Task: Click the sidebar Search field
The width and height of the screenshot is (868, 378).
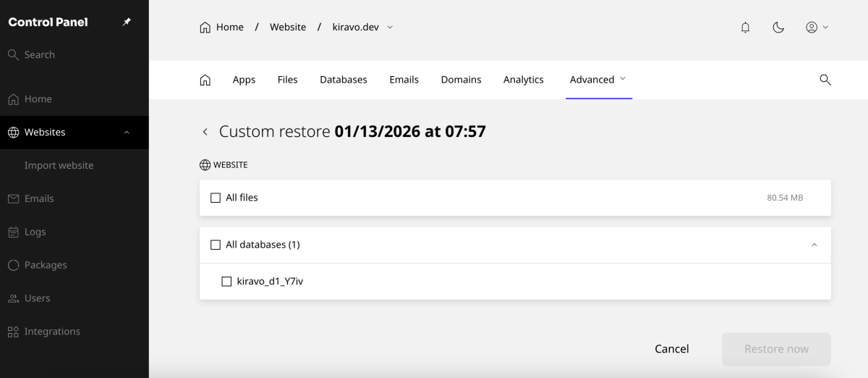Action: [40, 55]
